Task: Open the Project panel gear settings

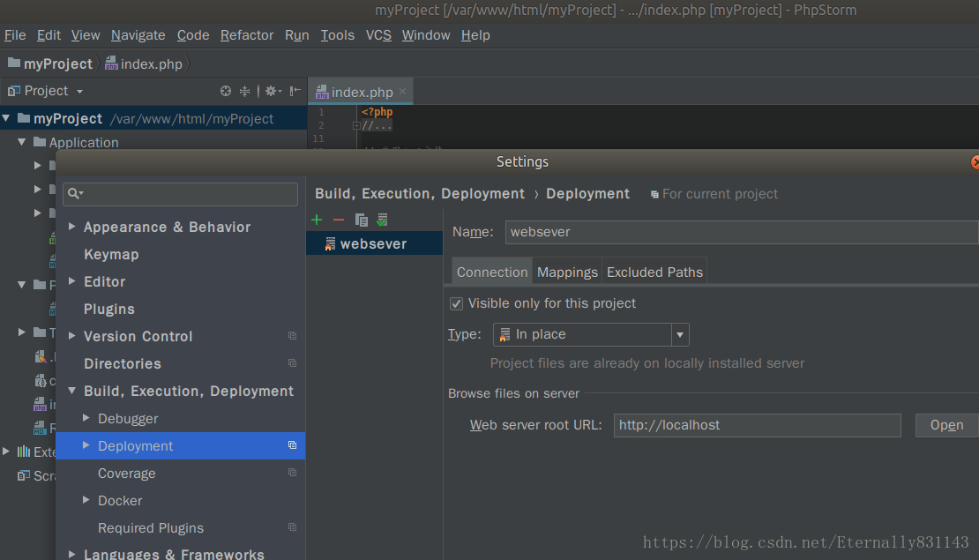Action: [273, 91]
